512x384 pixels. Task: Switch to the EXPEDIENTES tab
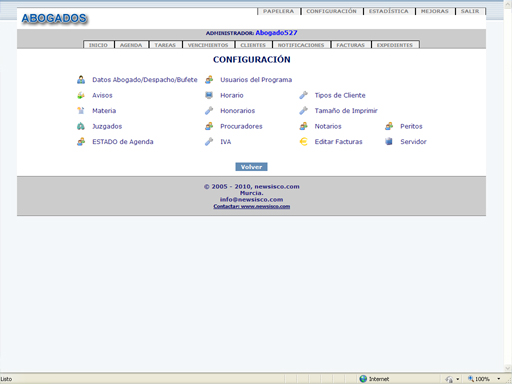tap(395, 45)
